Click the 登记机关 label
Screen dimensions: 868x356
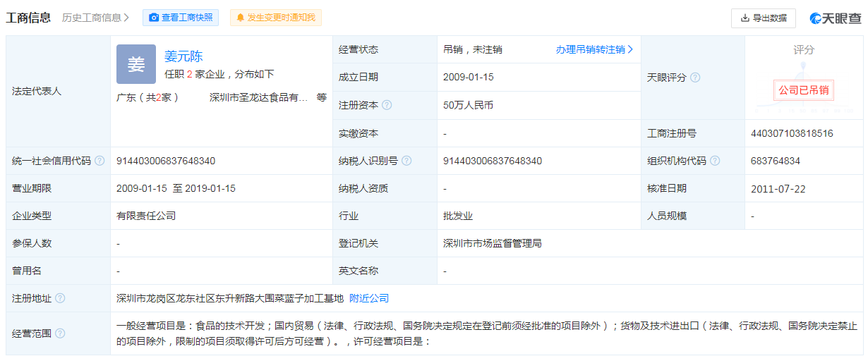(x=358, y=243)
